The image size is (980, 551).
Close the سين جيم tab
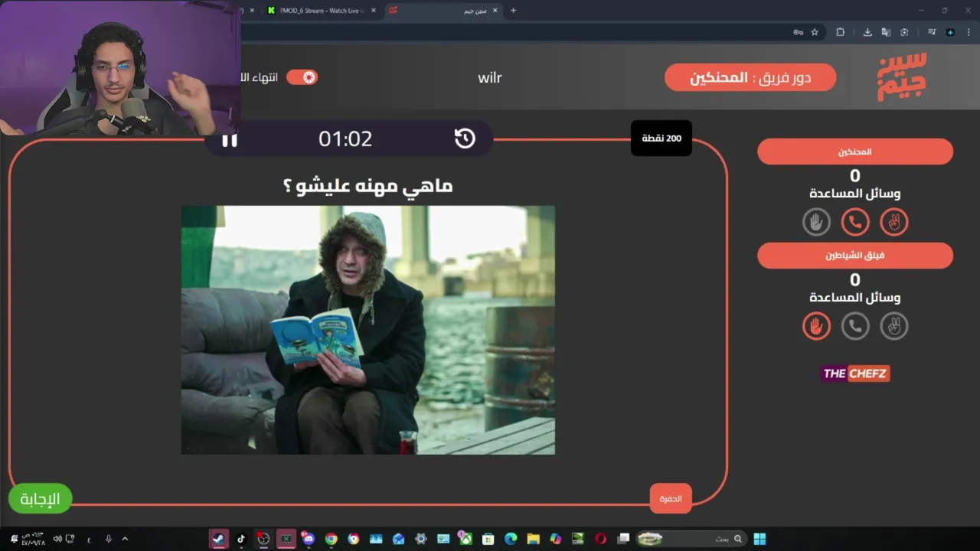point(495,11)
